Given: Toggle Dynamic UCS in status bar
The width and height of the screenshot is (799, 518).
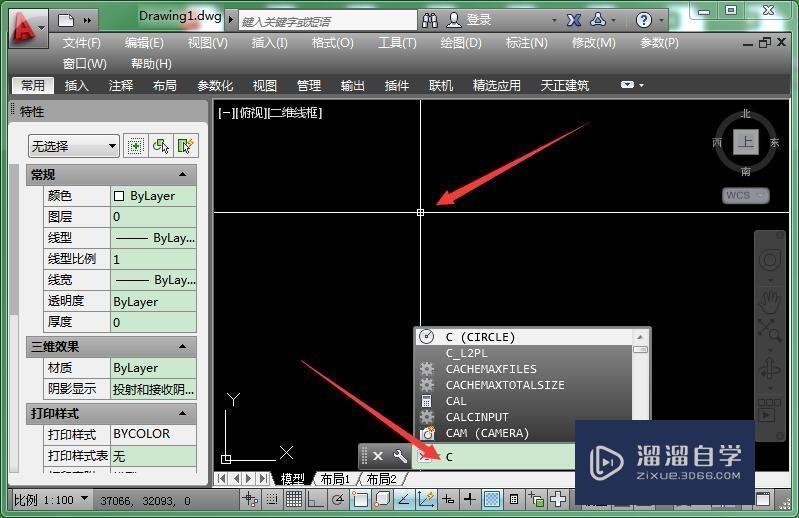Looking at the screenshot, I should [x=425, y=500].
